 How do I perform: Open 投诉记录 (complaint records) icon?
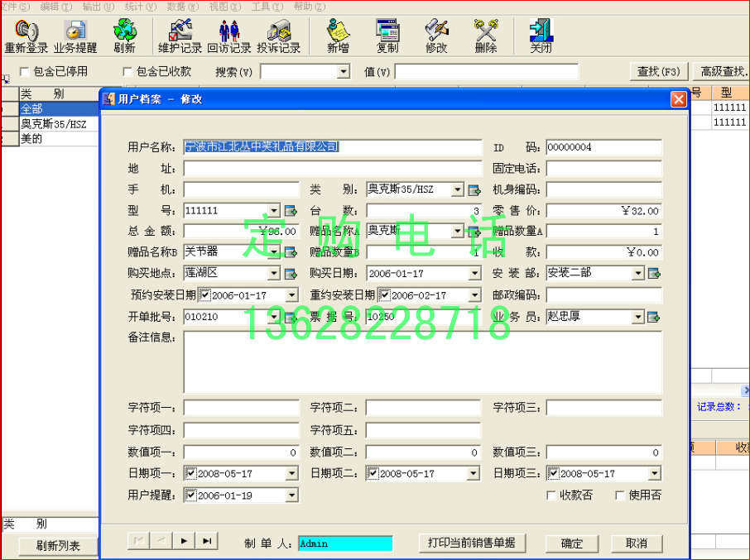click(x=279, y=33)
